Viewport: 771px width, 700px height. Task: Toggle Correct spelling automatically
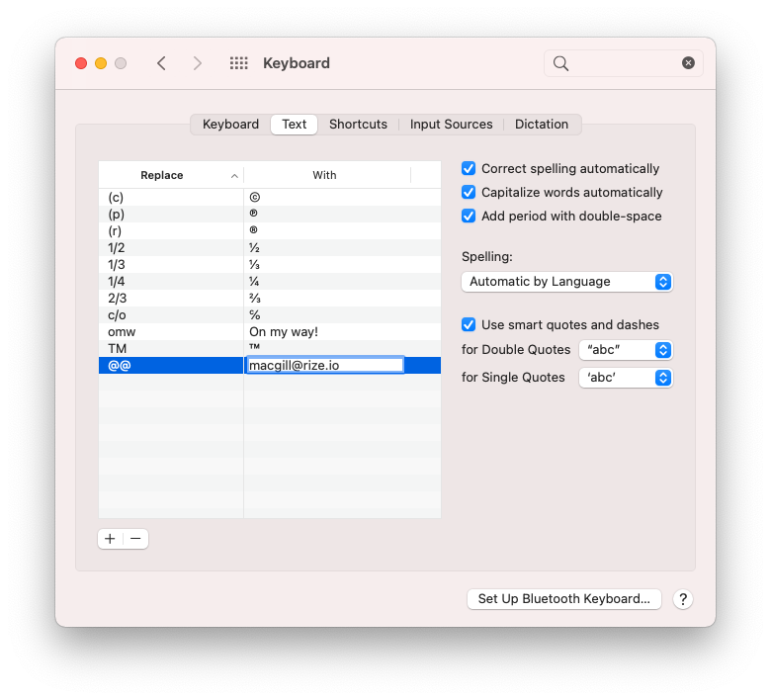point(469,169)
